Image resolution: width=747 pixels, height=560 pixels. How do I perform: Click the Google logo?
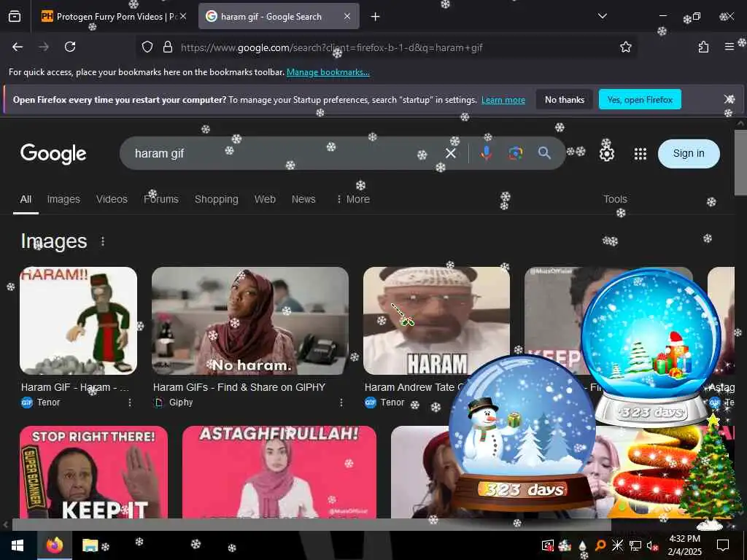(x=53, y=154)
